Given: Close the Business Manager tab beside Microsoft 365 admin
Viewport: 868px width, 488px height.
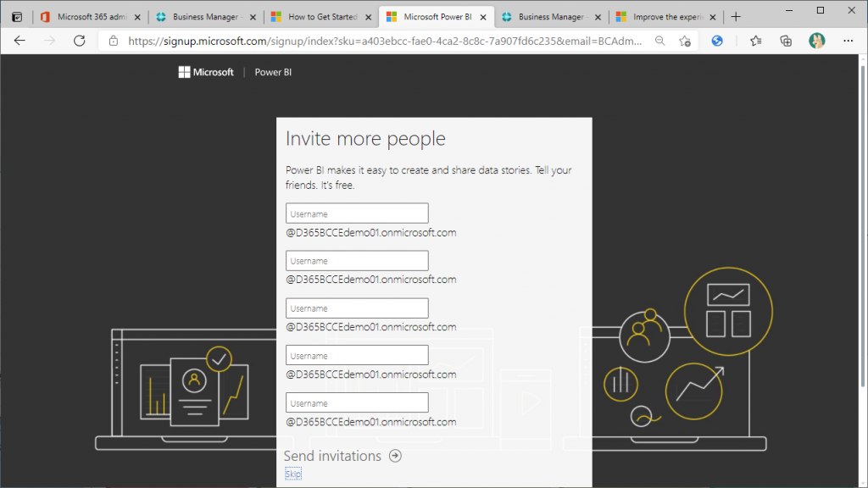Looking at the screenshot, I should click(253, 17).
